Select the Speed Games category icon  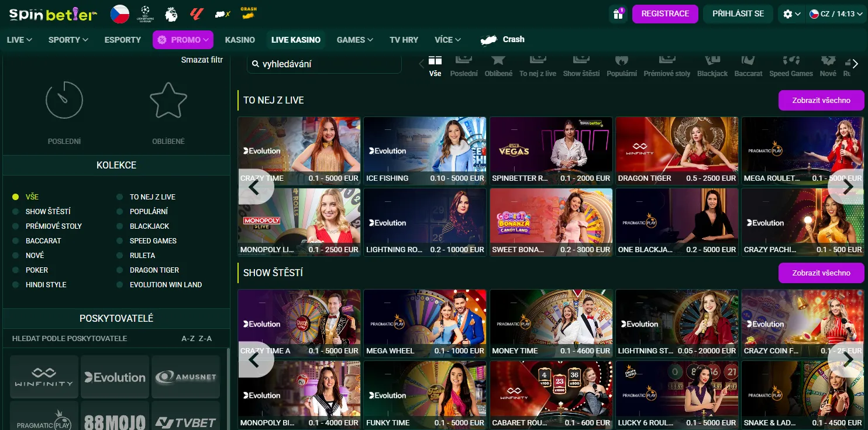tap(791, 66)
